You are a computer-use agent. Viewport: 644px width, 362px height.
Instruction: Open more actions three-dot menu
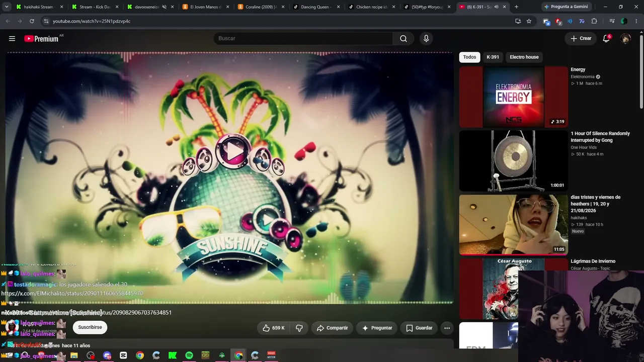(x=447, y=328)
